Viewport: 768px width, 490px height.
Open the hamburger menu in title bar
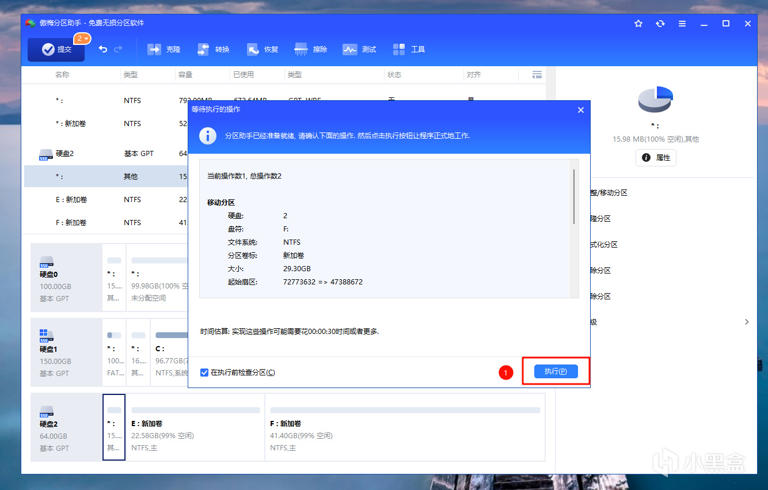pyautogui.click(x=682, y=24)
